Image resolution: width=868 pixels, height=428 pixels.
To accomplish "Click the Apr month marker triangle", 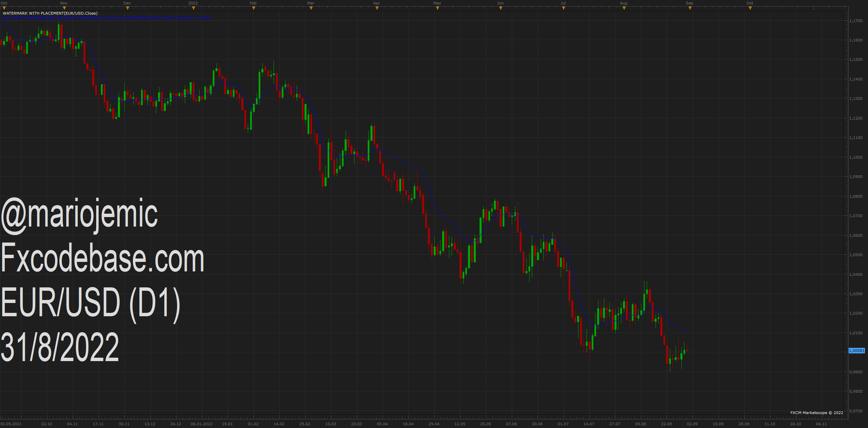I will 377,8.
